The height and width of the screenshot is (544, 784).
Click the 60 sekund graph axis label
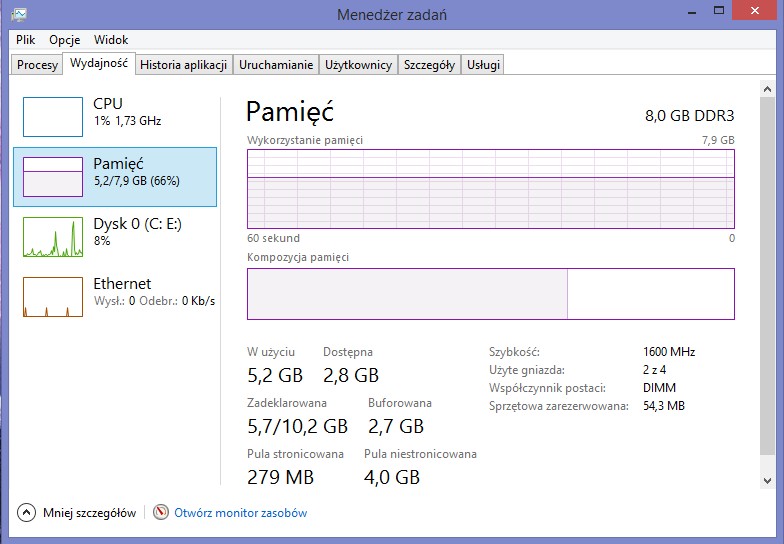(274, 238)
